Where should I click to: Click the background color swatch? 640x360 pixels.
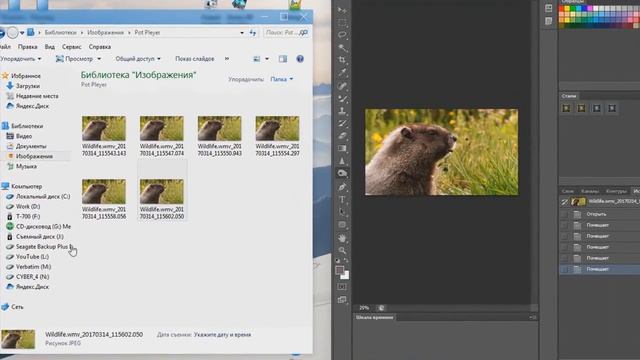345,276
